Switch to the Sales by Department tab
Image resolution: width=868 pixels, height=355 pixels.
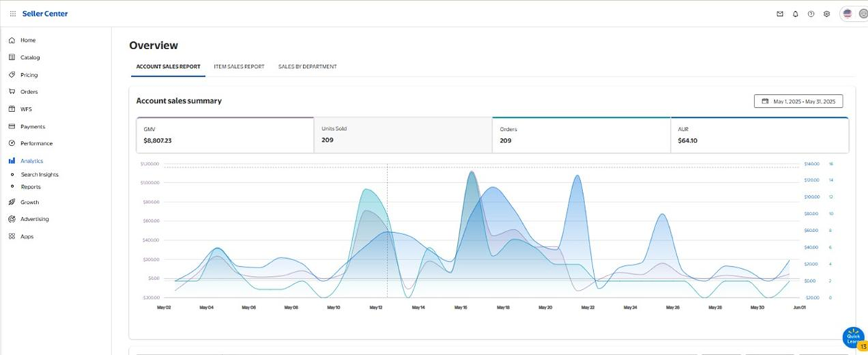307,67
